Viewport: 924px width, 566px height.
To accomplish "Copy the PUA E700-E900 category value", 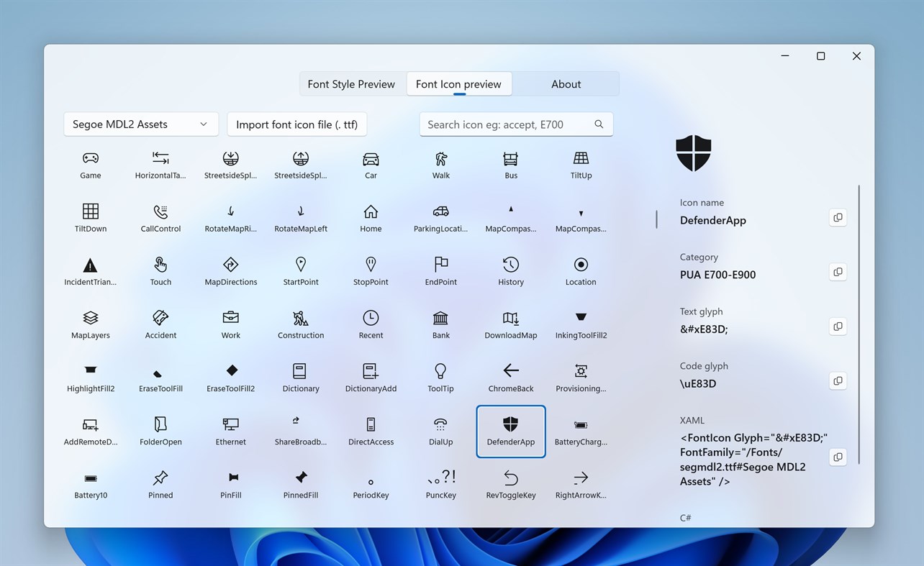I will pos(838,272).
